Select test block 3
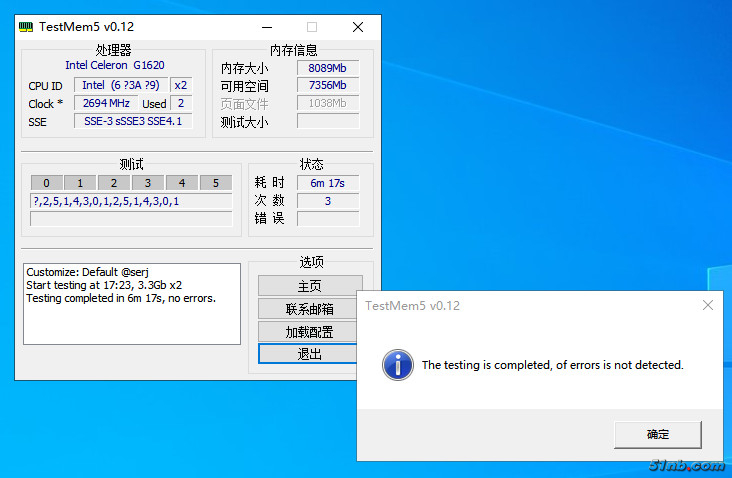Image resolution: width=732 pixels, height=478 pixels. point(148,183)
